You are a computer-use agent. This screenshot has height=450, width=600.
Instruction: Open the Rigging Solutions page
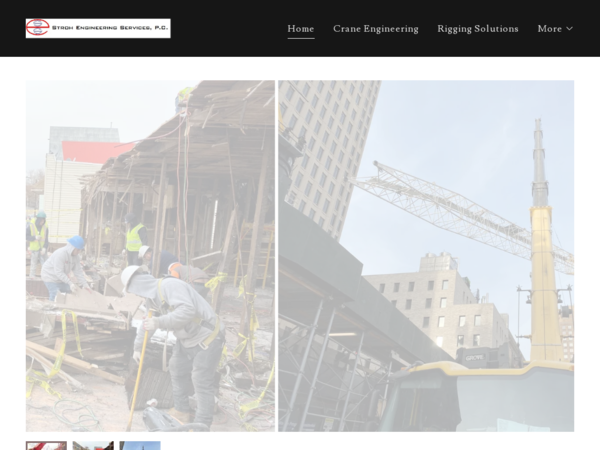[x=478, y=29]
